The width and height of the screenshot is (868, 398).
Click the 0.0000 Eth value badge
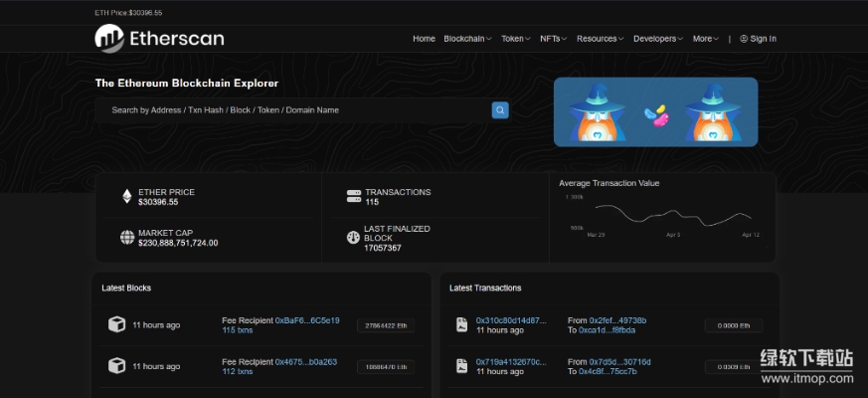coord(734,326)
